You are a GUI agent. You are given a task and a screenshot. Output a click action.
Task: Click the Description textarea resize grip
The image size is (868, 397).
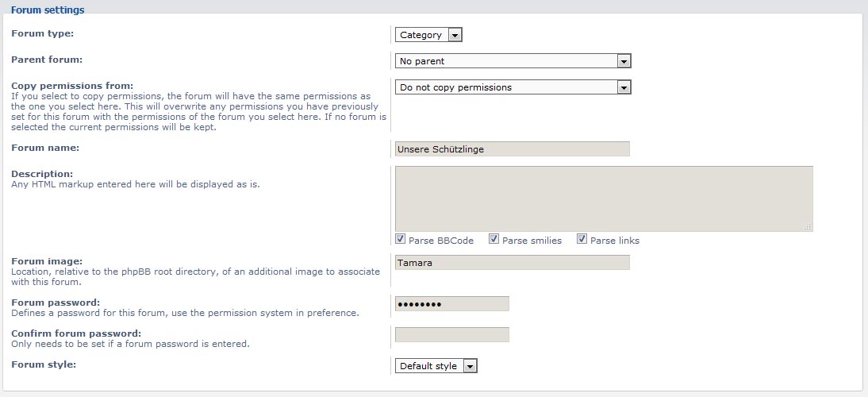click(x=808, y=226)
